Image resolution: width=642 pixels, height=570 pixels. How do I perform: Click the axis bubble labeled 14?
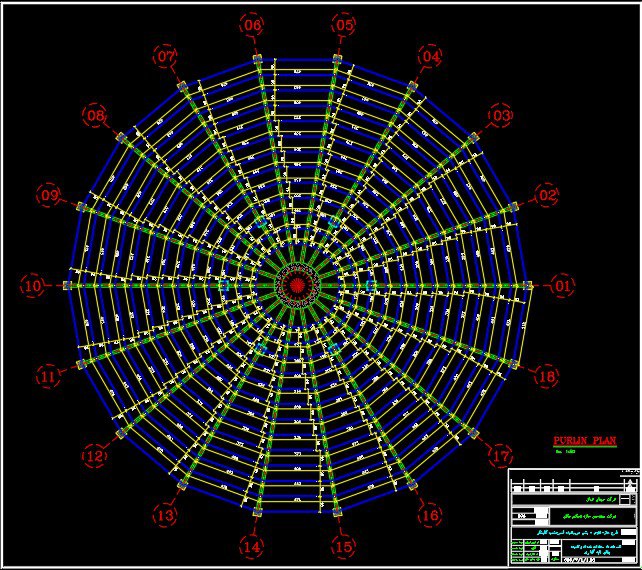click(x=252, y=547)
